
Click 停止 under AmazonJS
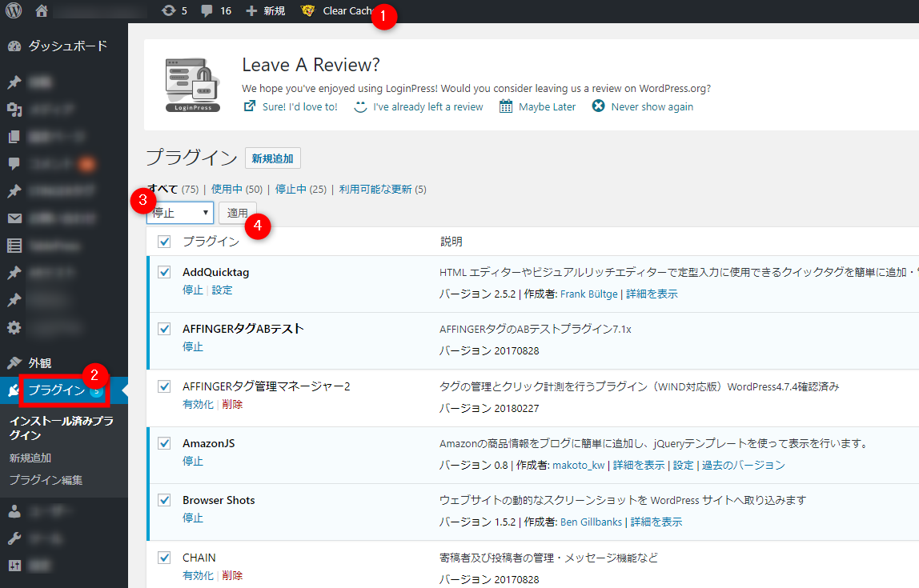tap(193, 461)
